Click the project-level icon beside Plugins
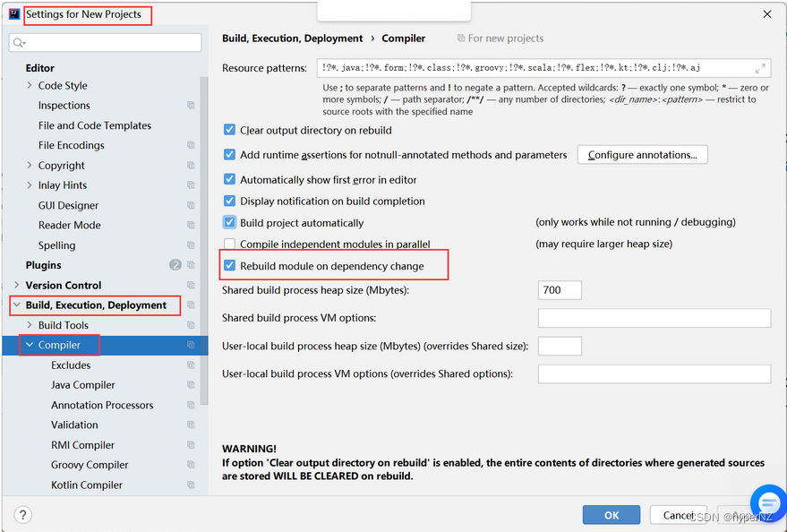The width and height of the screenshot is (787, 532). (x=191, y=265)
